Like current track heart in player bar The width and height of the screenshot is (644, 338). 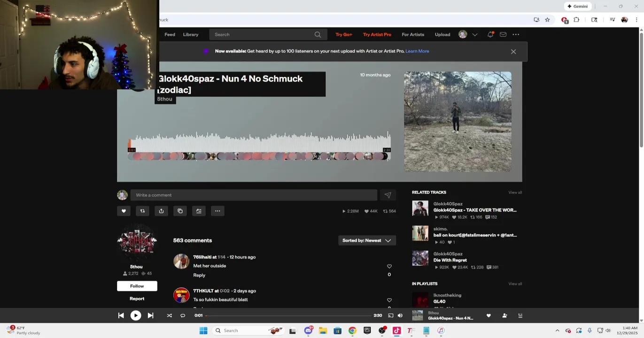tap(489, 315)
